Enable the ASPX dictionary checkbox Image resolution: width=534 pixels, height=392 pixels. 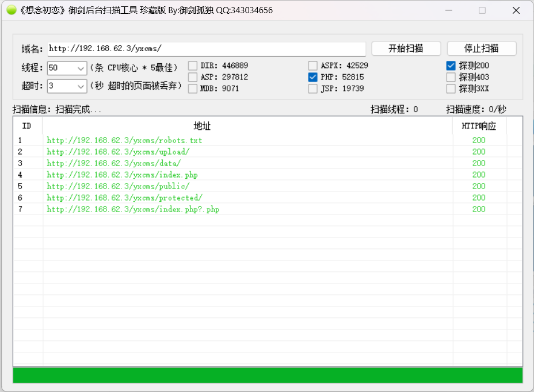[312, 66]
